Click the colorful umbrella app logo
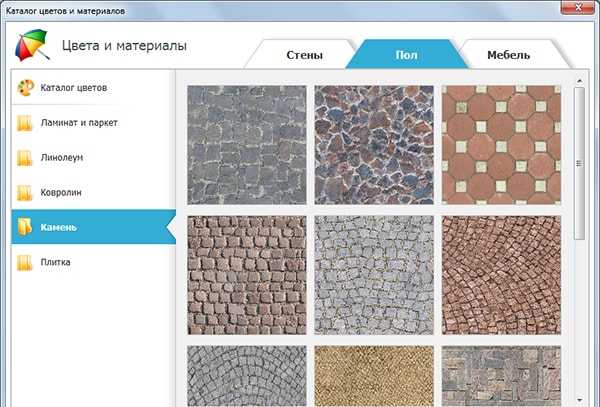The width and height of the screenshot is (600, 407). 32,45
